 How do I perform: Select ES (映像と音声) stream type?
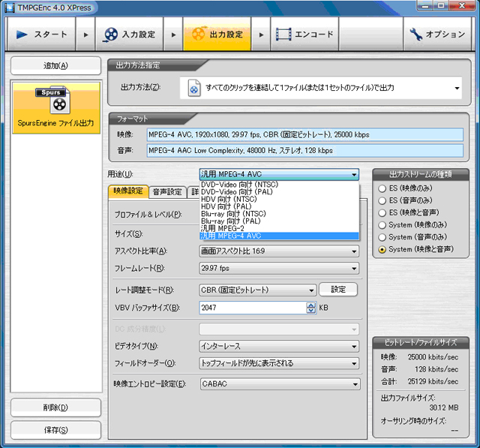382,213
